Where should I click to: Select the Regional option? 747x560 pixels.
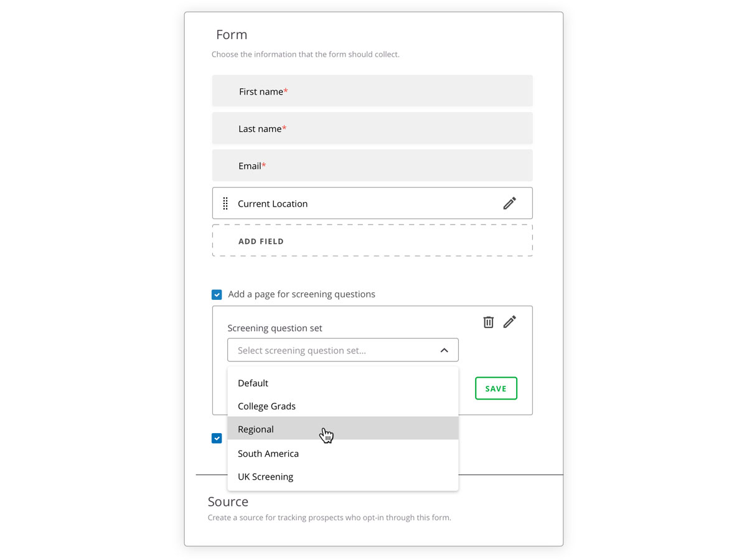click(x=343, y=429)
